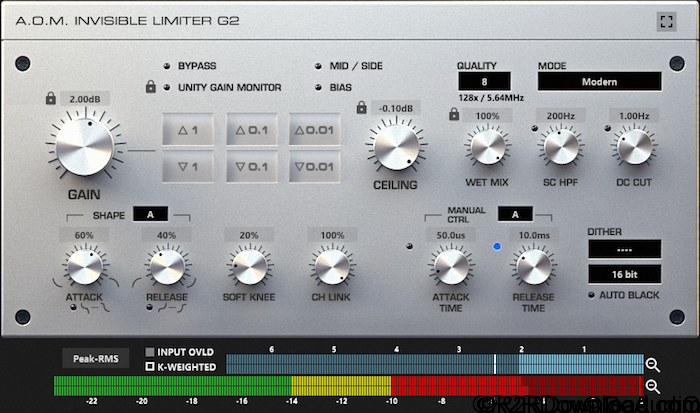Image resolution: width=700 pixels, height=413 pixels.
Task: Toggle the manual Attack Time LED
Action: (409, 246)
